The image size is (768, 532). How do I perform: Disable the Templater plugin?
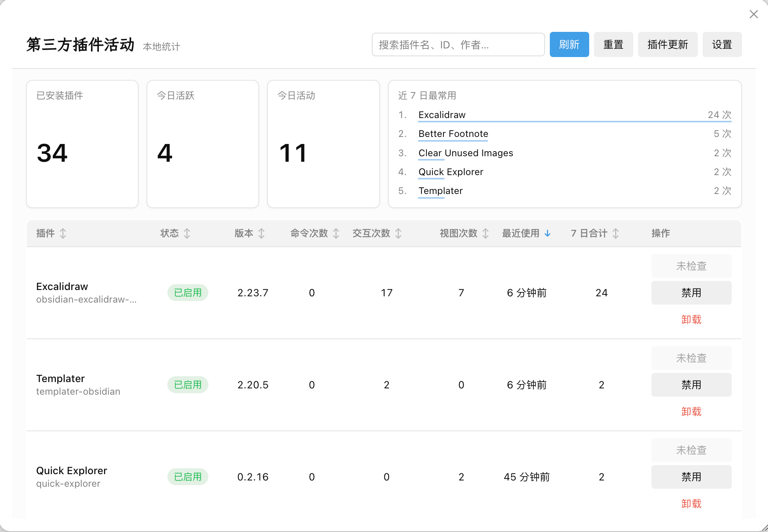click(691, 385)
